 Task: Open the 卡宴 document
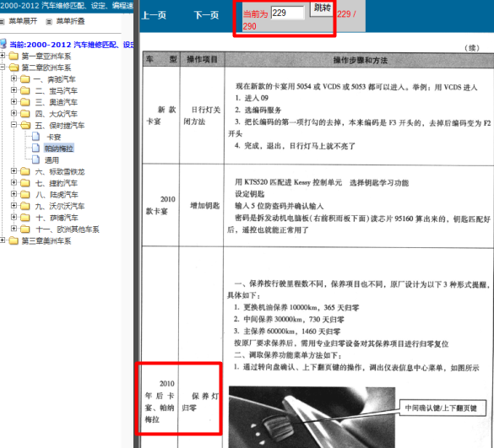[53, 138]
